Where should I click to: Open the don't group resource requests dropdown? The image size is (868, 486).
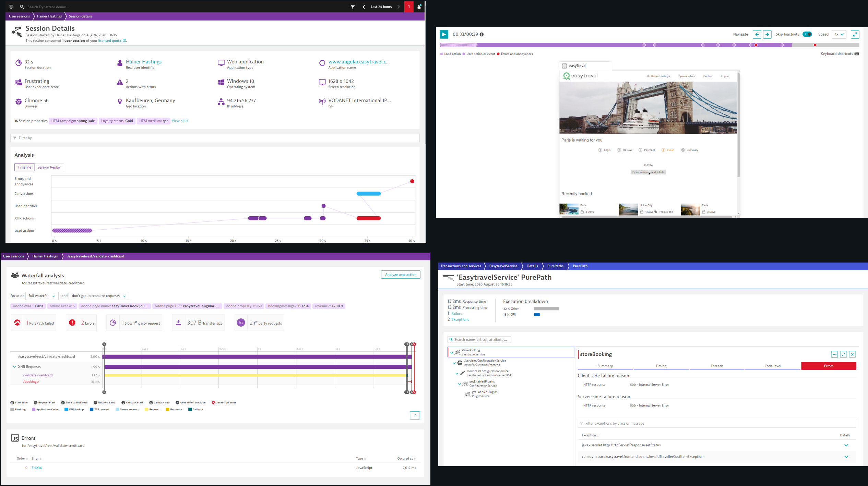click(x=98, y=296)
